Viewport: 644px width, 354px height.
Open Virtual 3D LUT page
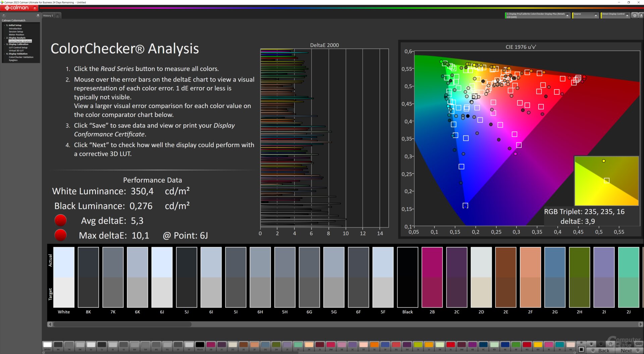16,51
